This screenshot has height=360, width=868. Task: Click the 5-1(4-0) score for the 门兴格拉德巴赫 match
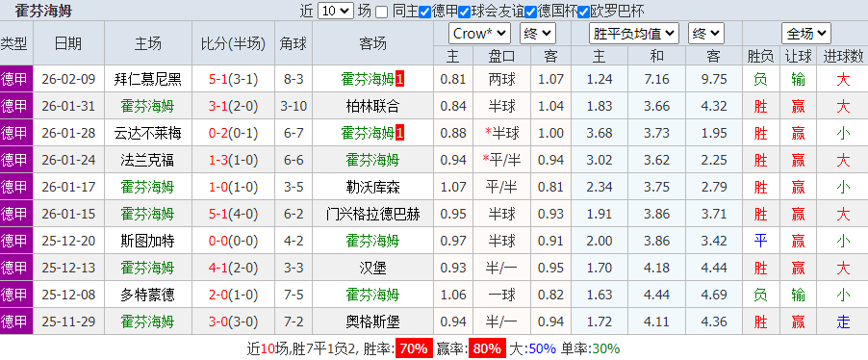(x=233, y=214)
